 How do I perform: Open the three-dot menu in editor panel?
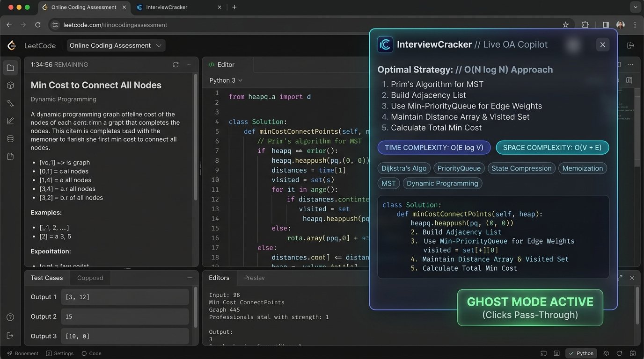tap(631, 65)
